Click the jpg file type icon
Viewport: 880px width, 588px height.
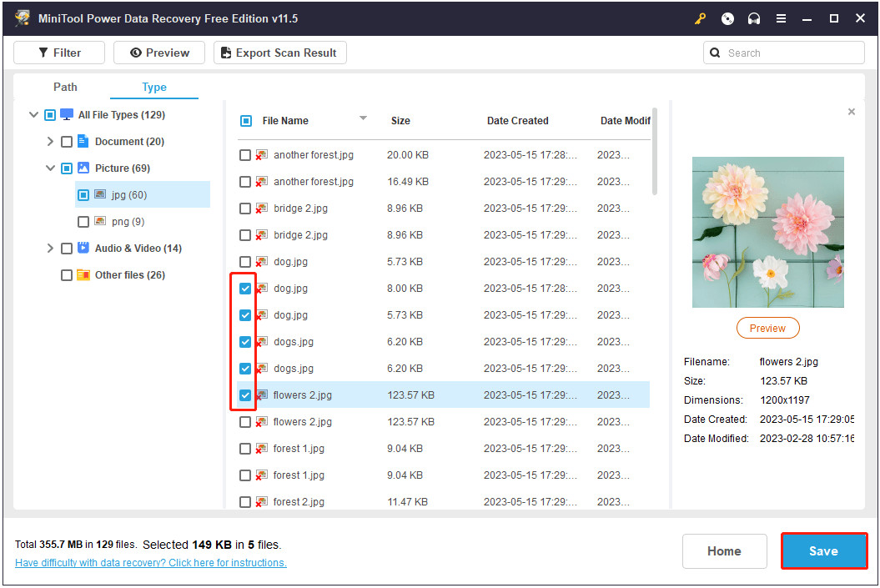click(x=100, y=194)
